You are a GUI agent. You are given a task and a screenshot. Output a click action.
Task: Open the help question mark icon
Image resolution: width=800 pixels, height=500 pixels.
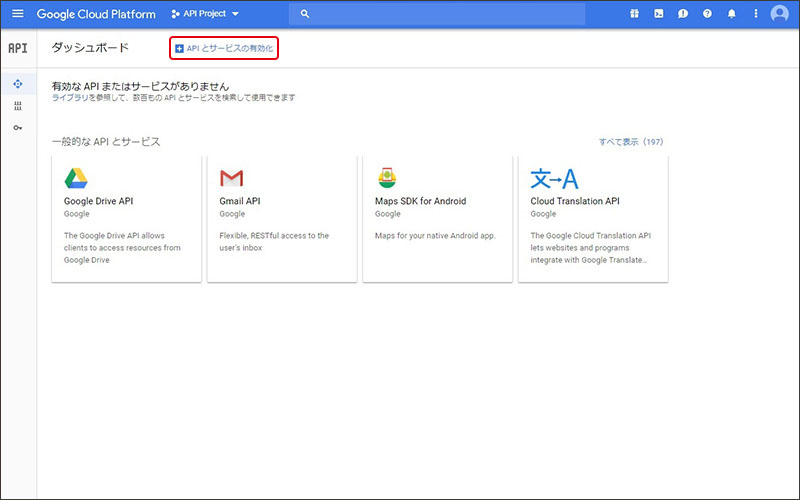point(707,14)
